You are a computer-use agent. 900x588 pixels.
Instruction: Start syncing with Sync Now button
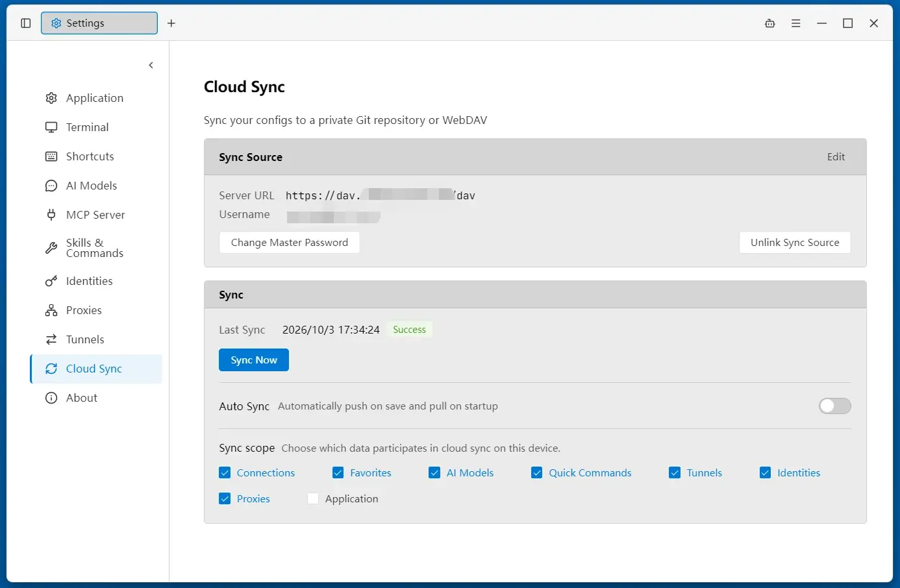tap(254, 360)
